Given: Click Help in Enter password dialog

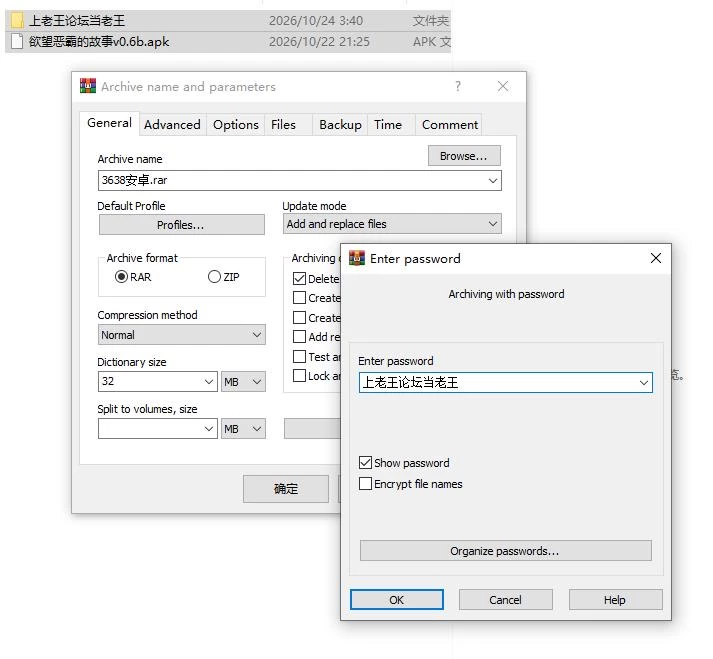Looking at the screenshot, I should click(x=615, y=600).
